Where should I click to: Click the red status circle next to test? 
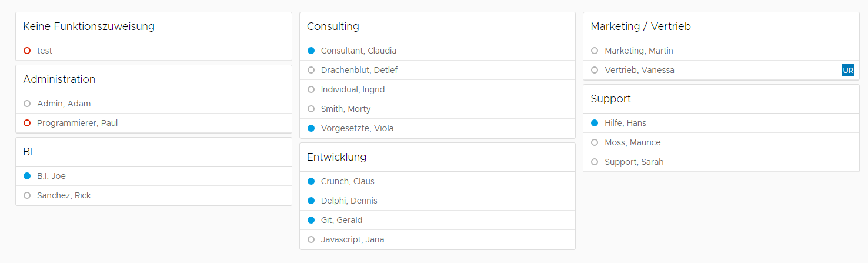27,51
